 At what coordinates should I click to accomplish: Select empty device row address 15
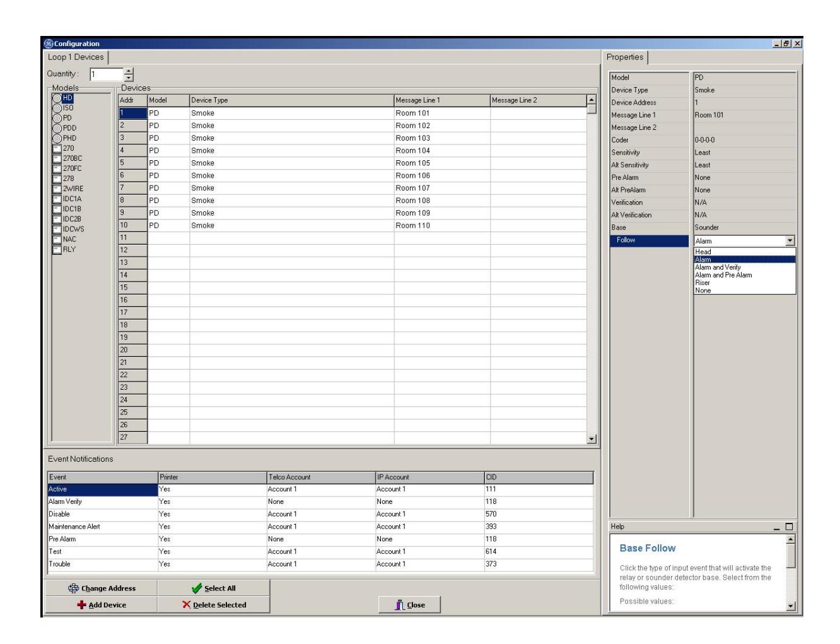[133, 288]
